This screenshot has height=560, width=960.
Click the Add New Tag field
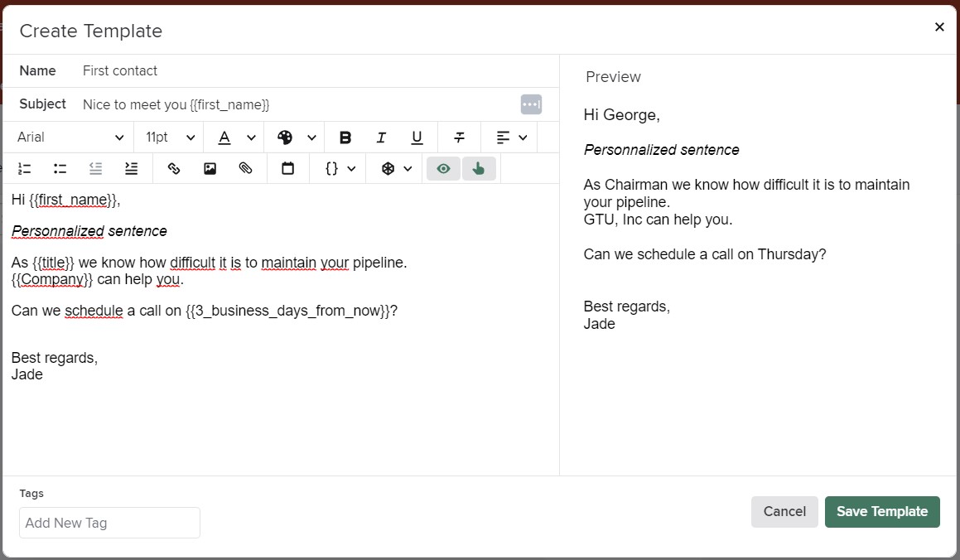(x=109, y=523)
